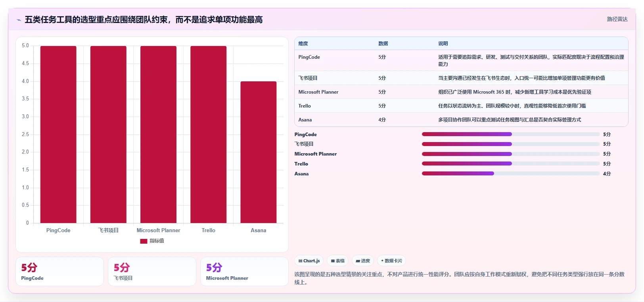The width and height of the screenshot is (644, 302).
Task: Click the small icon before the page title
Action: click(19, 20)
